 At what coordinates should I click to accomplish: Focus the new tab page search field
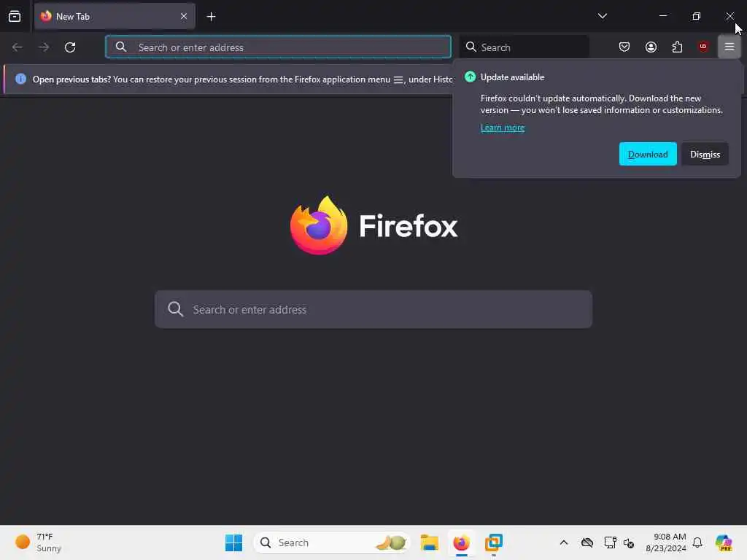[373, 309]
